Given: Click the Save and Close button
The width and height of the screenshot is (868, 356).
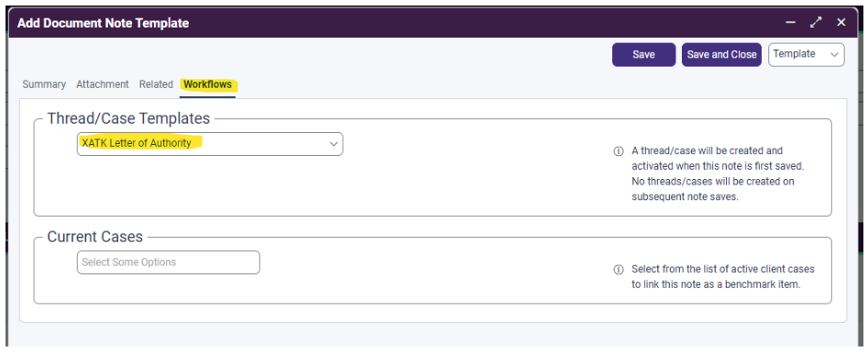Looking at the screenshot, I should point(722,54).
